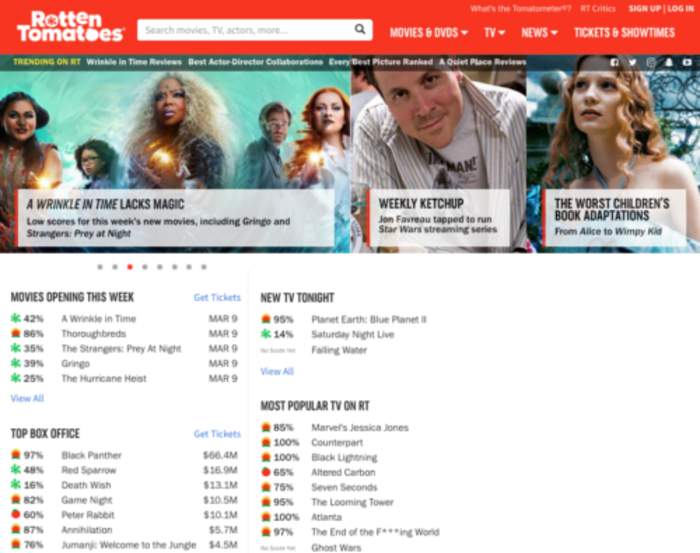Viewport: 700px width, 553px height.
Task: Open The End of the F***ing World
Action: coord(375,532)
